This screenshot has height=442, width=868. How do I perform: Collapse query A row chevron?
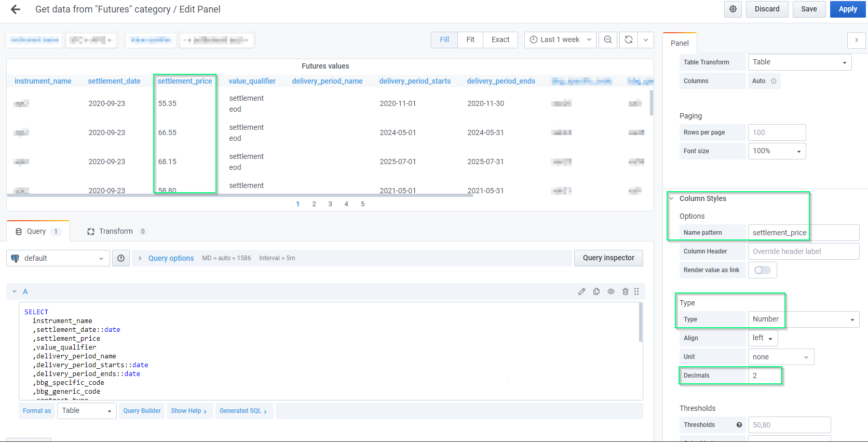pyautogui.click(x=15, y=291)
